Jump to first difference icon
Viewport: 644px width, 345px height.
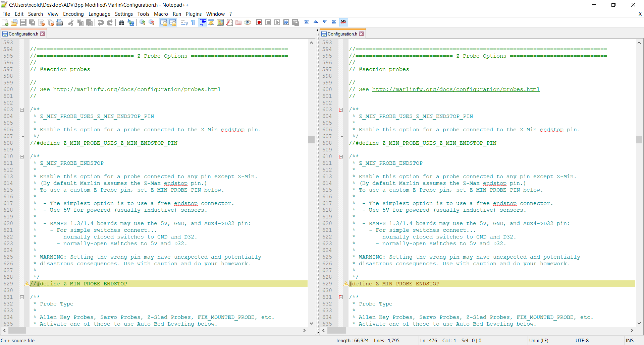[307, 22]
